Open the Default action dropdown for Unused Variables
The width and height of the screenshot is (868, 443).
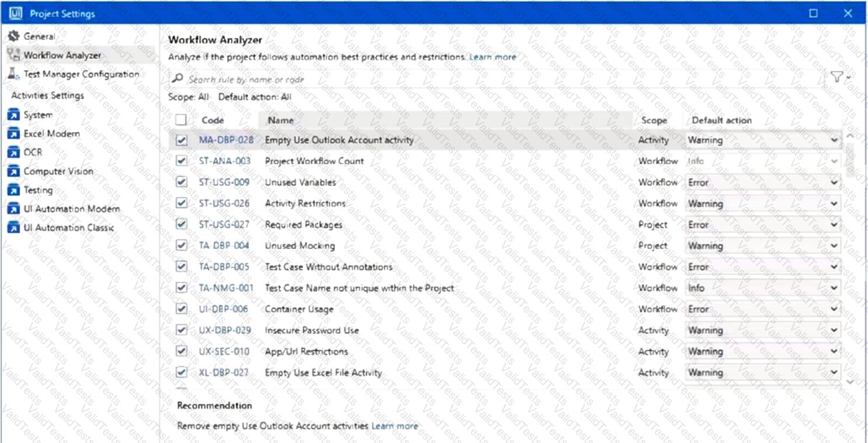(x=834, y=182)
